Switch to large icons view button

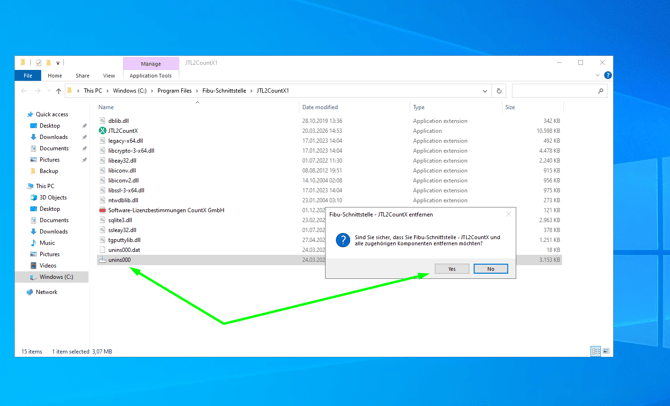pyautogui.click(x=605, y=351)
